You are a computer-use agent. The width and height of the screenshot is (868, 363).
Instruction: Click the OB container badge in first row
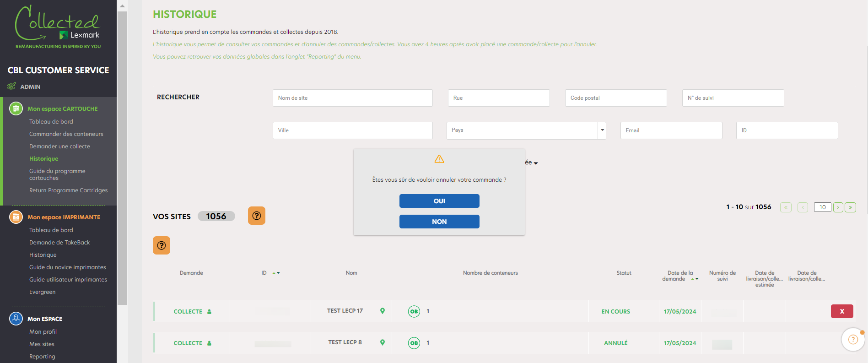click(414, 311)
